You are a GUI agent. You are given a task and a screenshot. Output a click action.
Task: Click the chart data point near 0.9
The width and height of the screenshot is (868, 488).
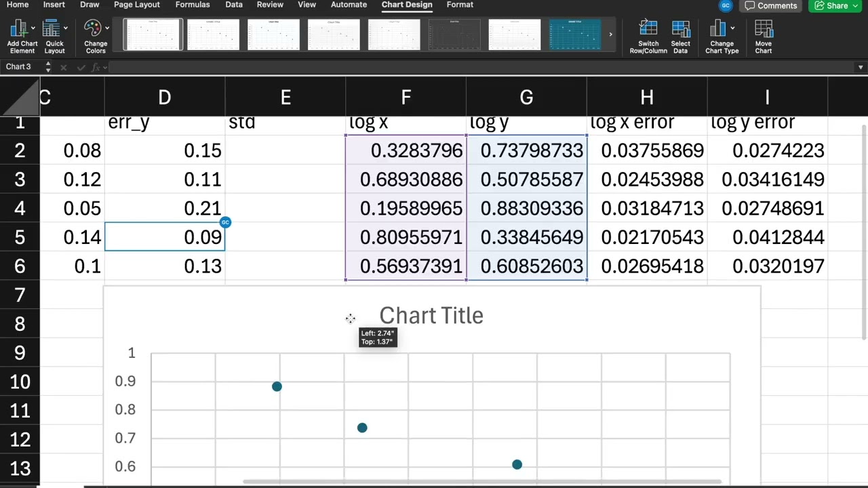[277, 386]
